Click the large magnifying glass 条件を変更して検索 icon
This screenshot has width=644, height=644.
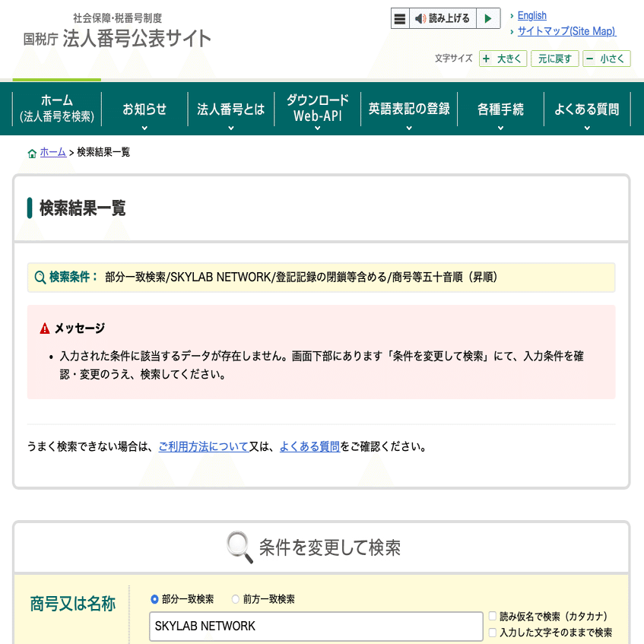[x=240, y=547]
